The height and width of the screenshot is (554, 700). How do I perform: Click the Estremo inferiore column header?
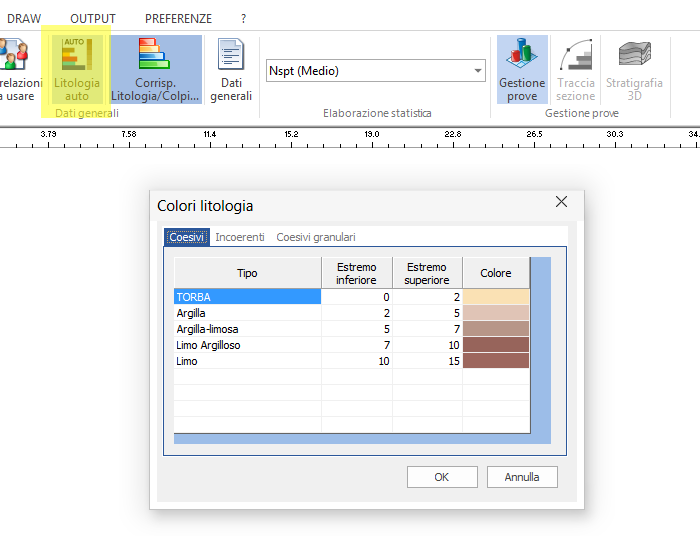(x=357, y=273)
